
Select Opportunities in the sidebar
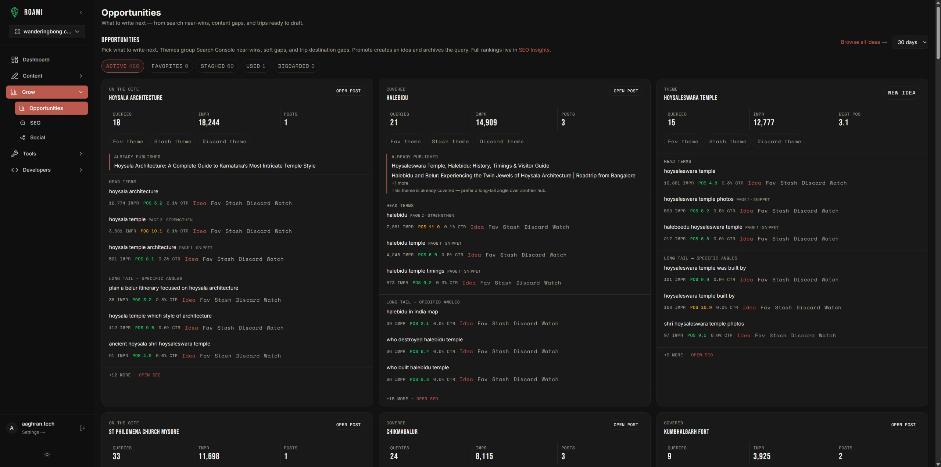tap(52, 108)
